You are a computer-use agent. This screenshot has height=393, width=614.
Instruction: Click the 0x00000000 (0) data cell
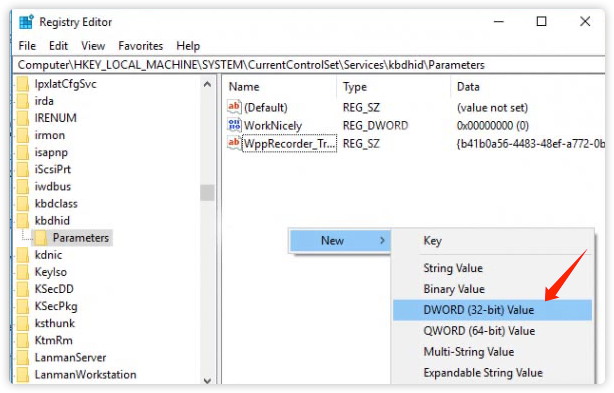tap(493, 126)
